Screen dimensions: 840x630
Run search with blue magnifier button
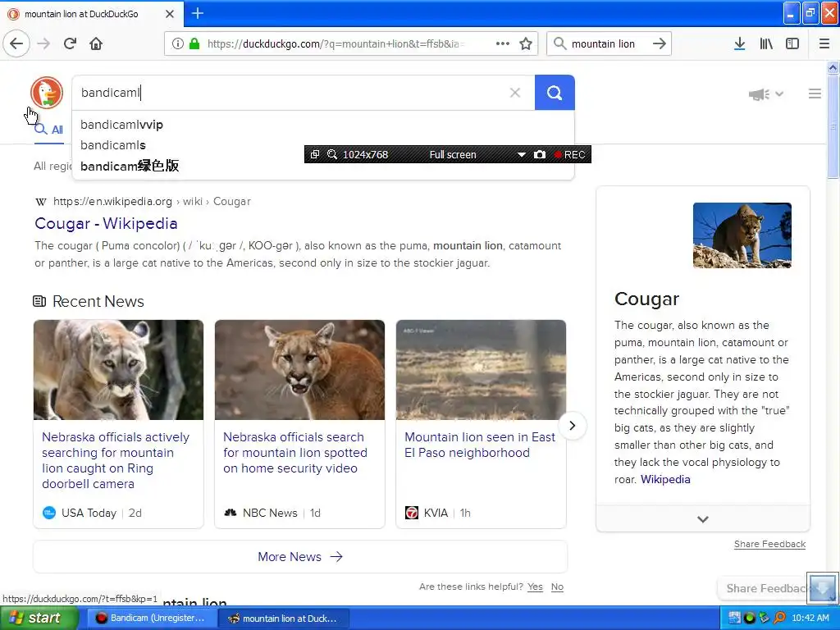(555, 93)
